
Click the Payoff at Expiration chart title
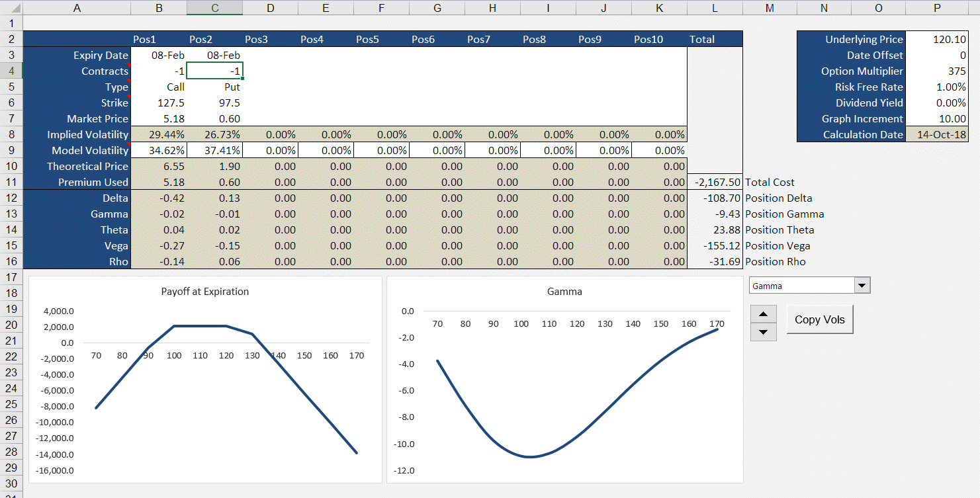[x=205, y=292]
